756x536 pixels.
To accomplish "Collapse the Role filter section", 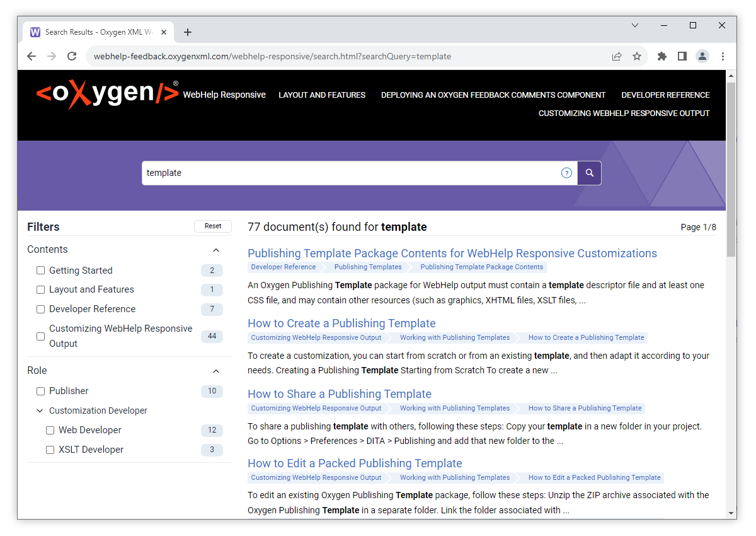I will 216,371.
